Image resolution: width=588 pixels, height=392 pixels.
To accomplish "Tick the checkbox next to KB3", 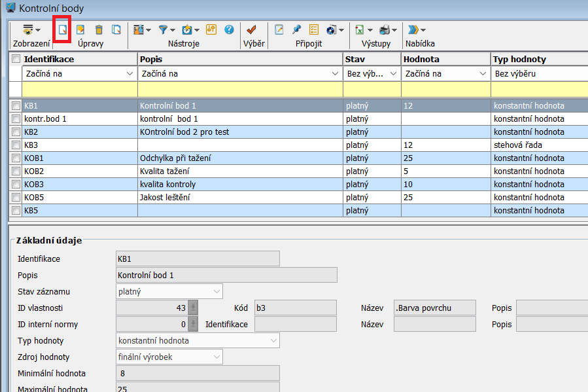I will click(16, 145).
